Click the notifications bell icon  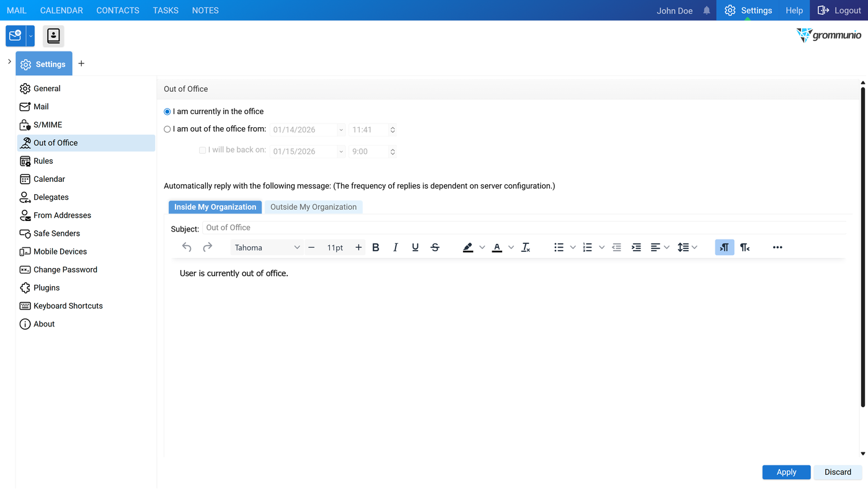tap(707, 11)
